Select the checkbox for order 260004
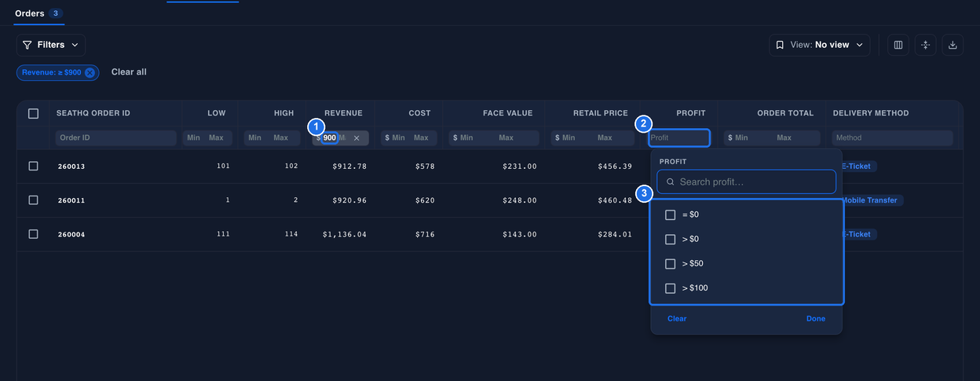980x381 pixels. pos(33,234)
